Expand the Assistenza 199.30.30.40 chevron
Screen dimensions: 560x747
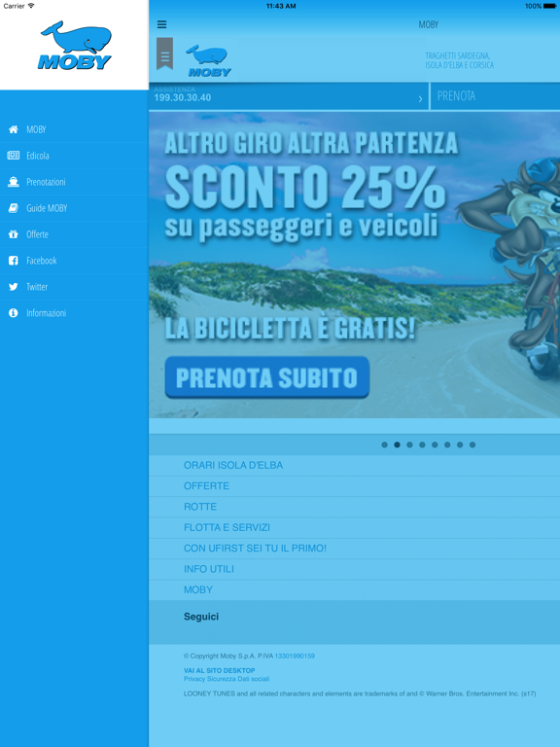[420, 99]
